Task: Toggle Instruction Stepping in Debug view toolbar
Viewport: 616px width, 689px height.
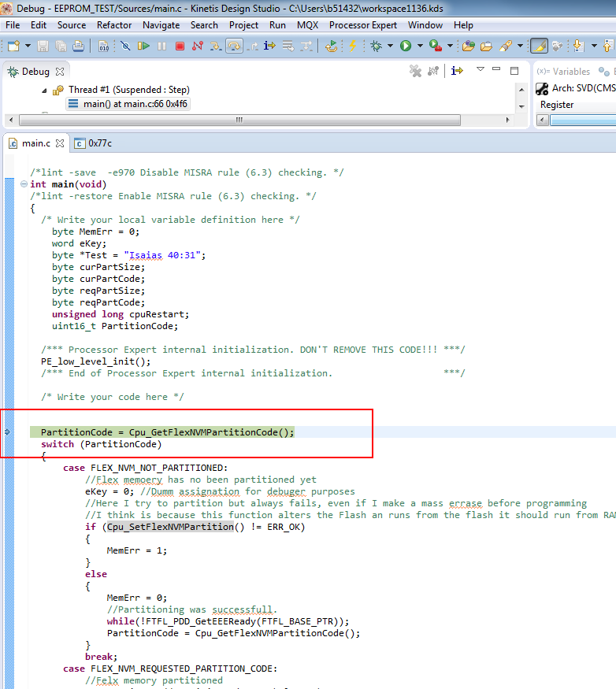Action: point(457,70)
